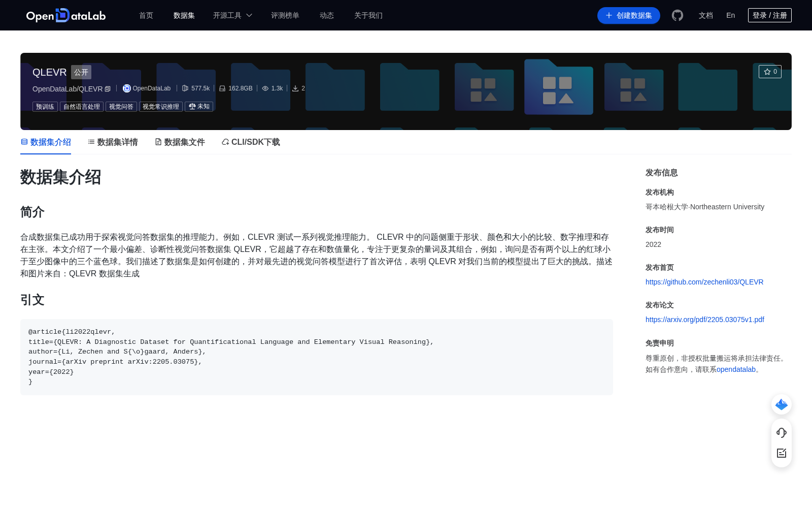Click the 引文 heading

tap(32, 300)
